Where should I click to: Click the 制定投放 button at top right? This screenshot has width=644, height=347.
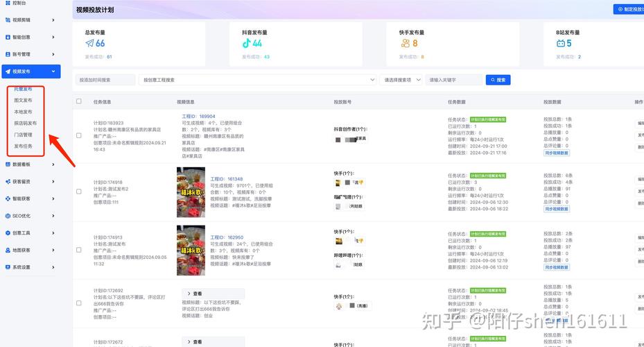629,9
